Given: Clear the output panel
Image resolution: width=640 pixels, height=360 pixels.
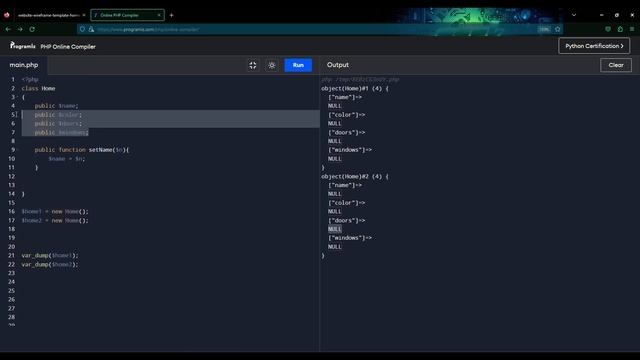Looking at the screenshot, I should coord(616,65).
